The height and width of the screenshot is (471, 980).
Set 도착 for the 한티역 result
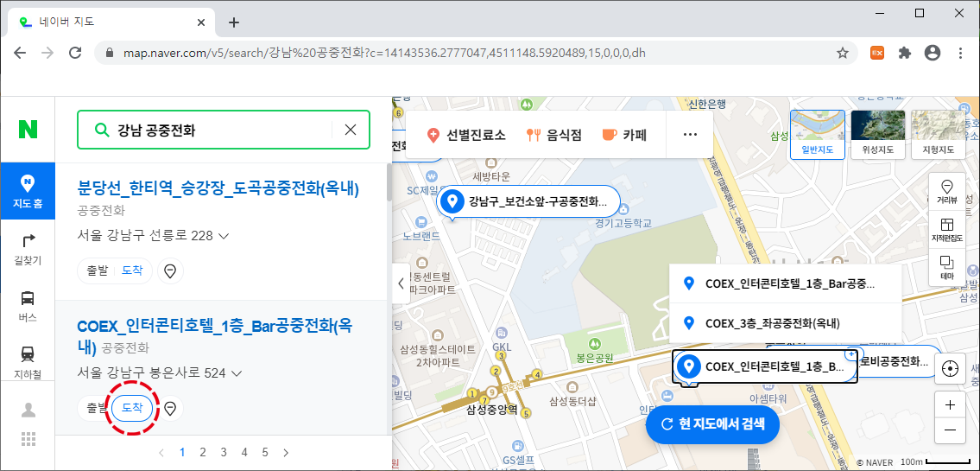click(132, 271)
